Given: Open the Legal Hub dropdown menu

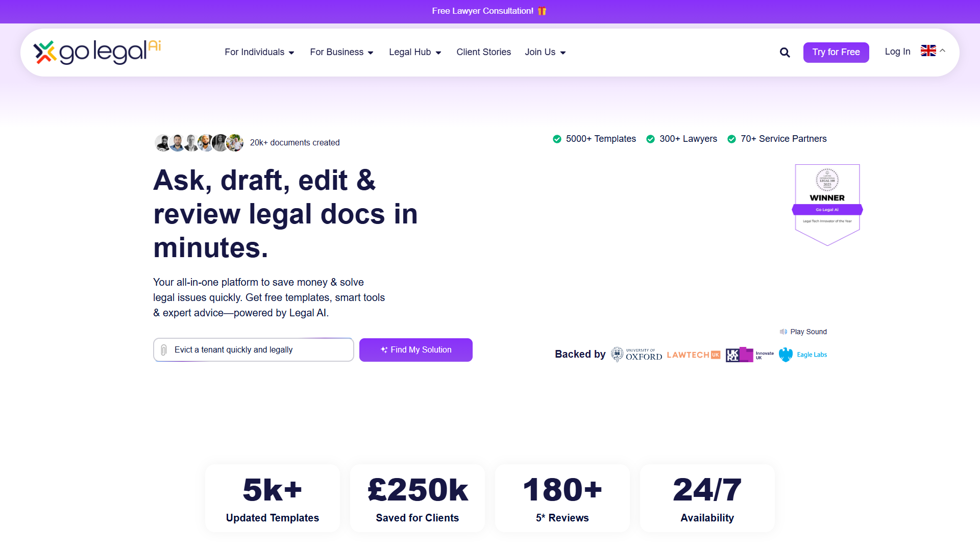Looking at the screenshot, I should [415, 52].
